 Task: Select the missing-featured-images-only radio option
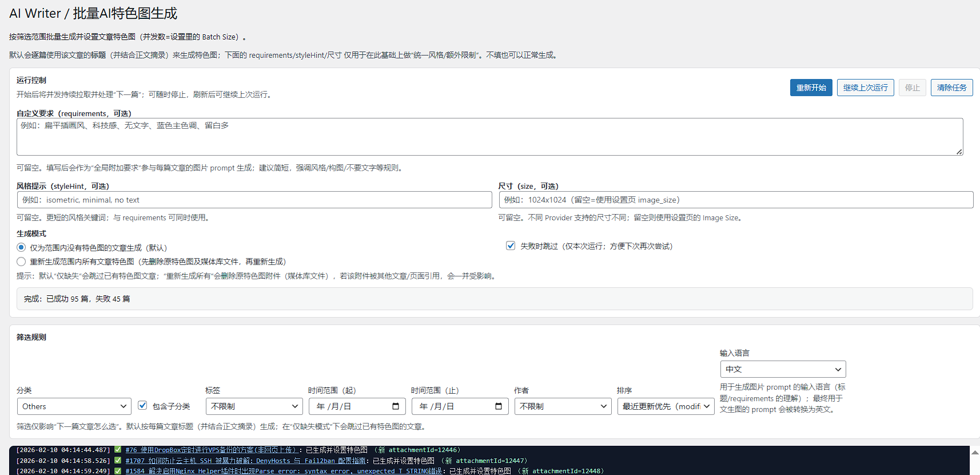tap(21, 248)
